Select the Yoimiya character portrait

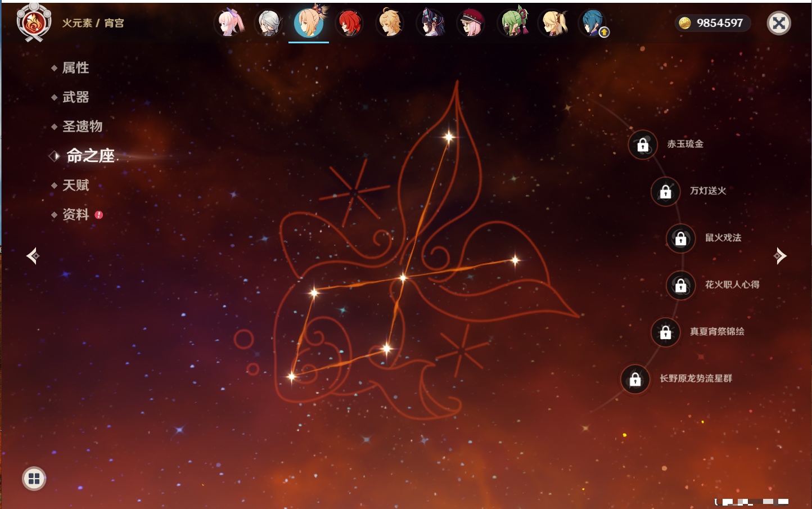[309, 22]
